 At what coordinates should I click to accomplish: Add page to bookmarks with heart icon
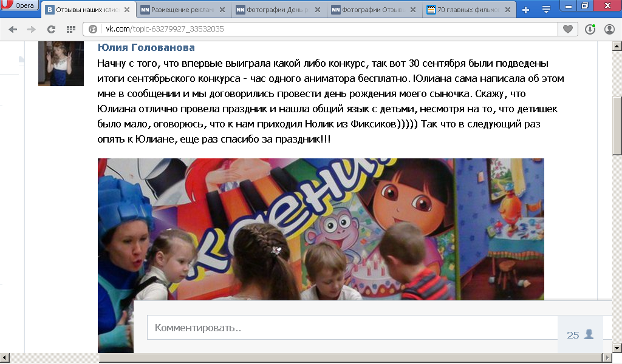[568, 29]
